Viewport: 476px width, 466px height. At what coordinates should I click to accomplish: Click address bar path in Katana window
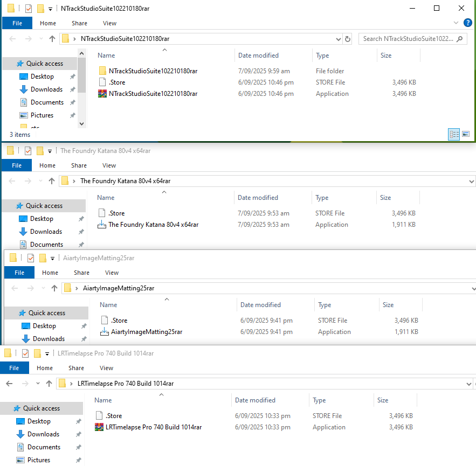(x=126, y=181)
